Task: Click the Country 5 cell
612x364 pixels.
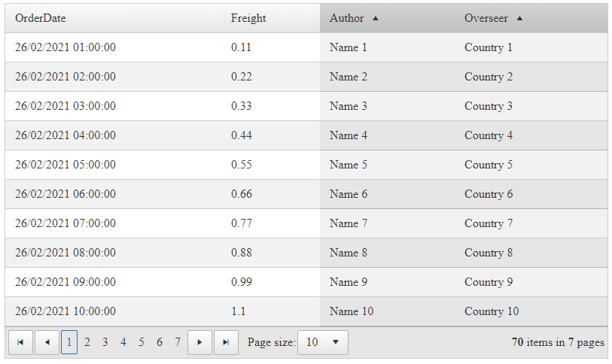Action: pyautogui.click(x=489, y=165)
